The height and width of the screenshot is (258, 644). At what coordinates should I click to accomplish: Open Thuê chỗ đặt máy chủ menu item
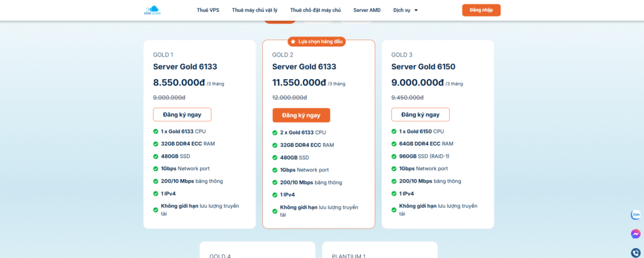[x=316, y=10]
